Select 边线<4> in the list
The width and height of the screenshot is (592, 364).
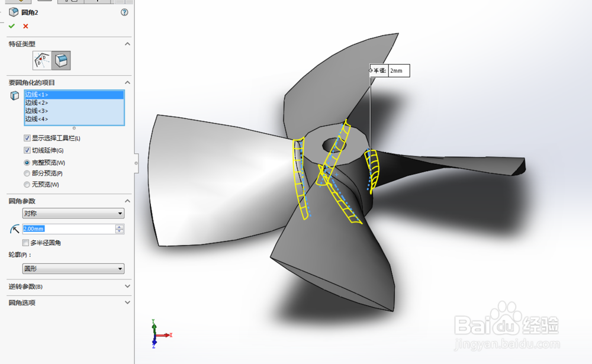pyautogui.click(x=74, y=119)
